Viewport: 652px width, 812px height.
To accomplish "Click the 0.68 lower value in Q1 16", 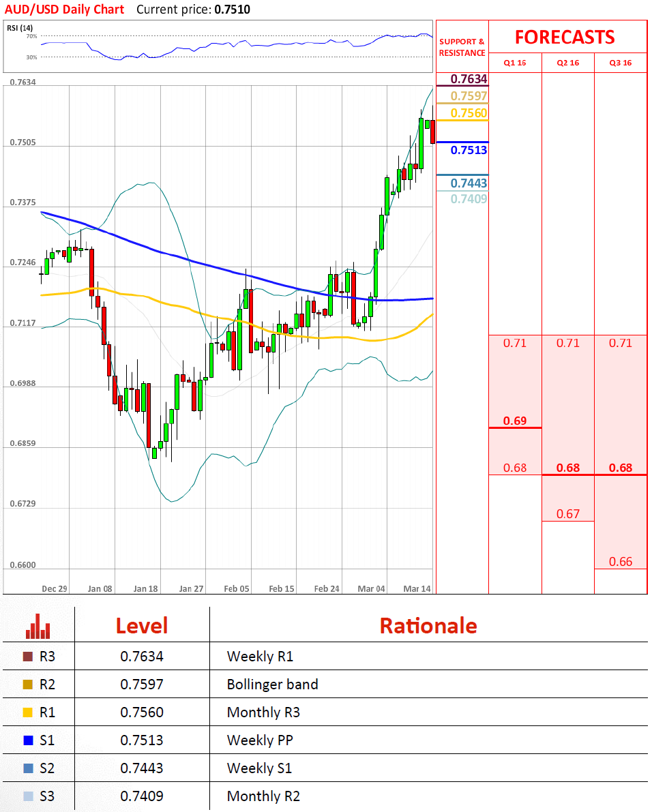I will [515, 468].
